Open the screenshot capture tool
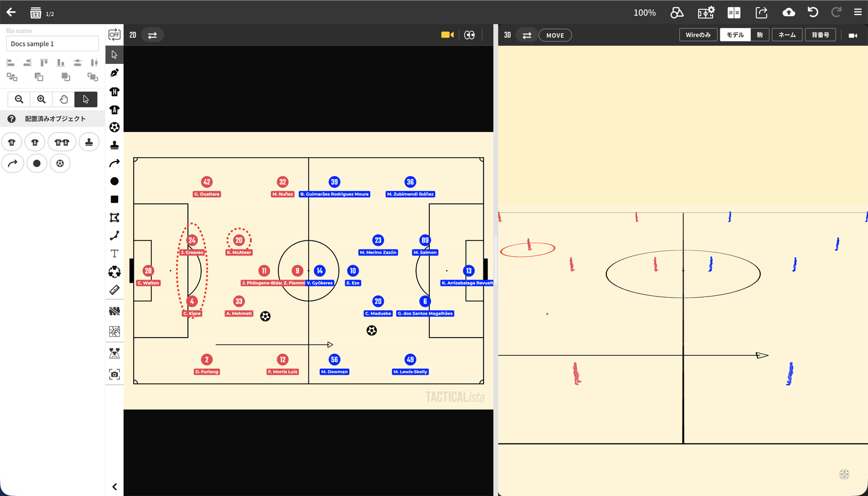This screenshot has height=496, width=868. tap(115, 374)
